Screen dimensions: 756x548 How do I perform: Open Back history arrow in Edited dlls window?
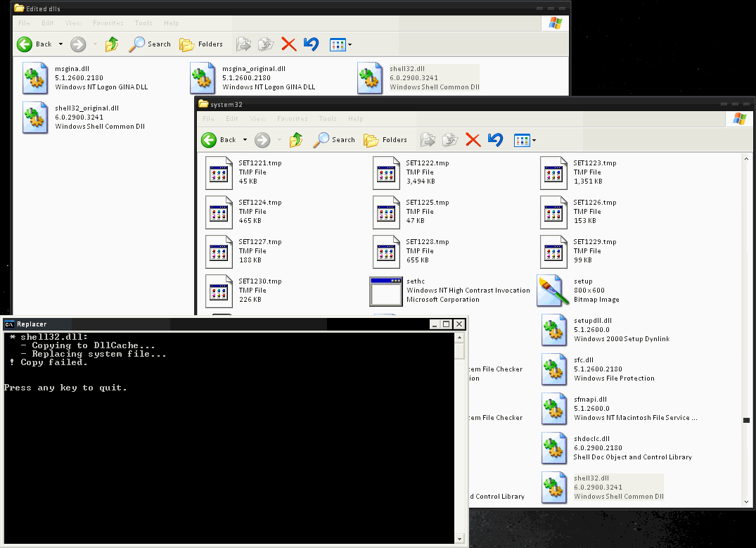[x=60, y=44]
